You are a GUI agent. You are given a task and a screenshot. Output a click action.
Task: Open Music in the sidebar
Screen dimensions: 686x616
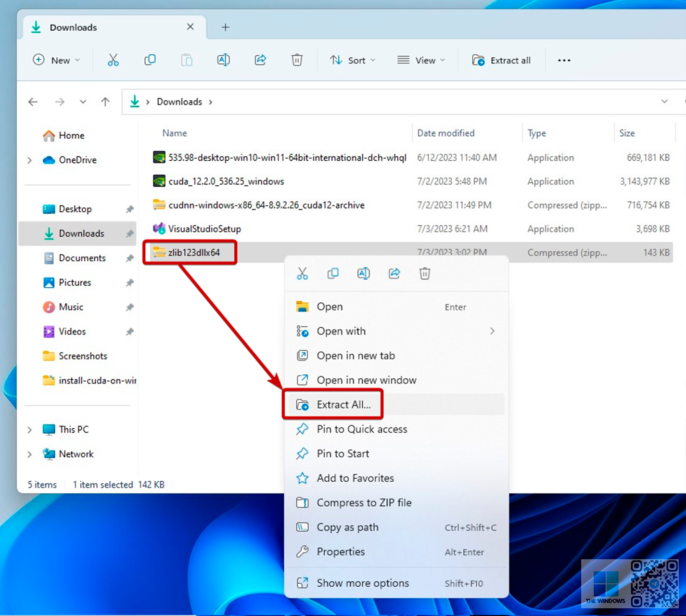(63, 308)
